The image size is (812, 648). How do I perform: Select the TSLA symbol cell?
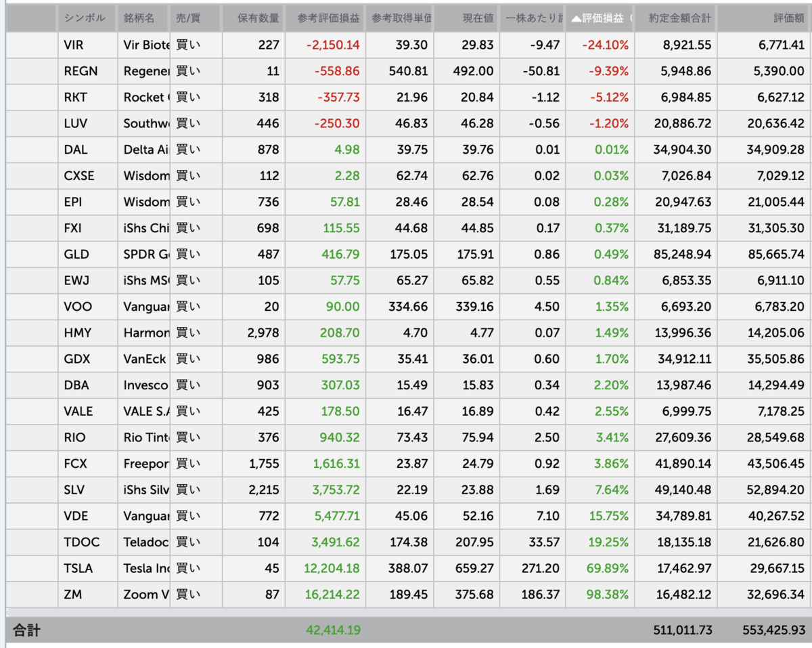tap(87, 569)
